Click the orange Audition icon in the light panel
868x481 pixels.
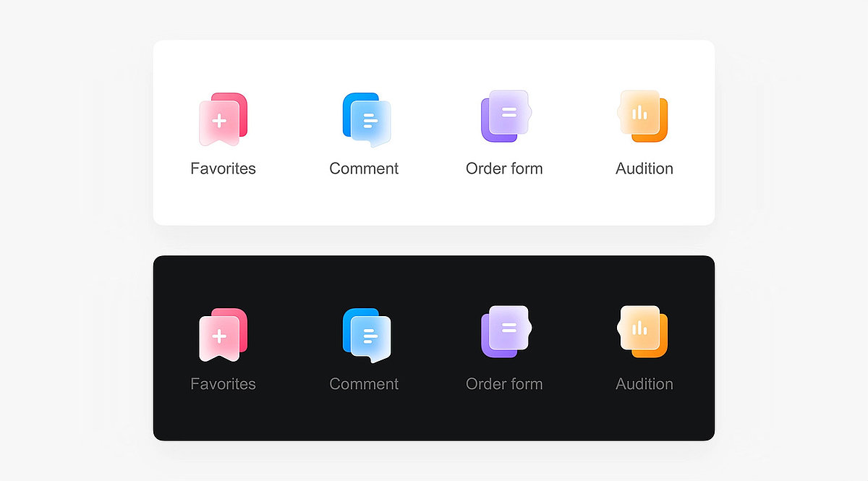click(643, 116)
